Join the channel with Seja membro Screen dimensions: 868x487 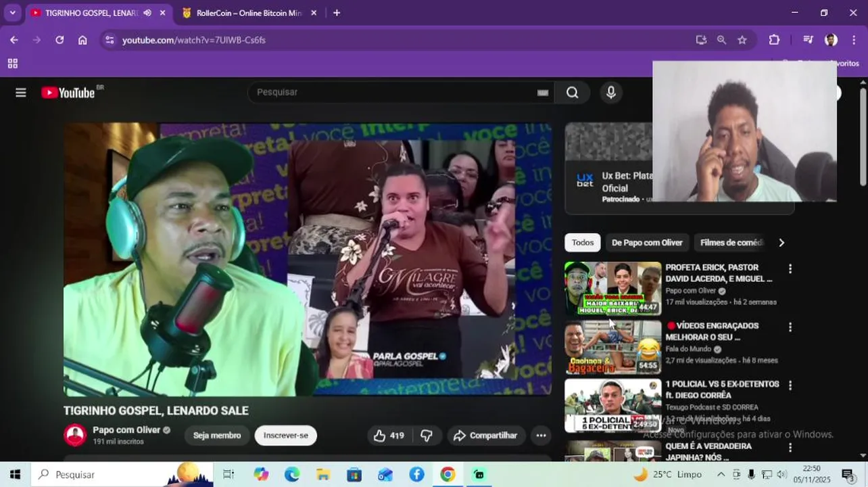pyautogui.click(x=217, y=436)
